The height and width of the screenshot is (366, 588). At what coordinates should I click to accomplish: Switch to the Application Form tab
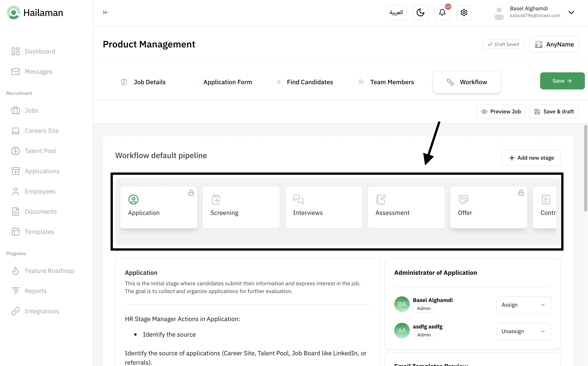(x=227, y=82)
